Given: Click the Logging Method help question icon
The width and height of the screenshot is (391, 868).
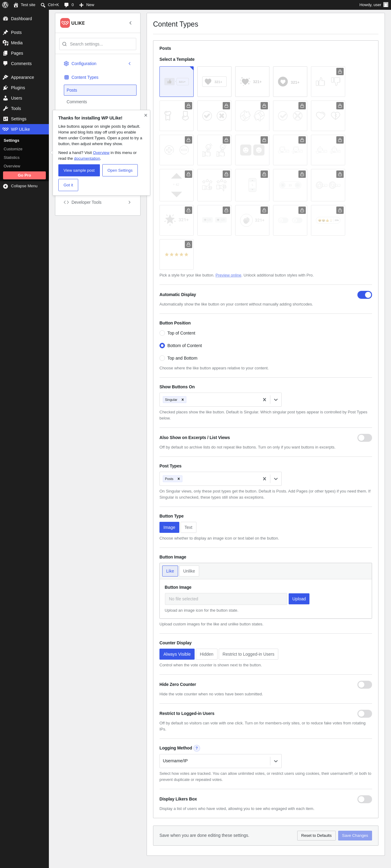Looking at the screenshot, I should (197, 748).
